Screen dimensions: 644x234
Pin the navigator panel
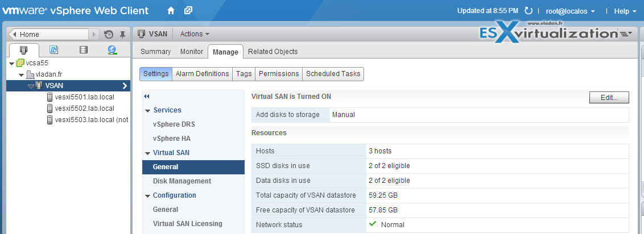tap(122, 35)
